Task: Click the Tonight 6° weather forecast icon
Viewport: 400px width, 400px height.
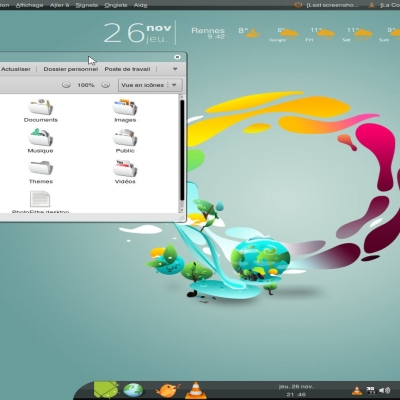Action: click(x=289, y=34)
